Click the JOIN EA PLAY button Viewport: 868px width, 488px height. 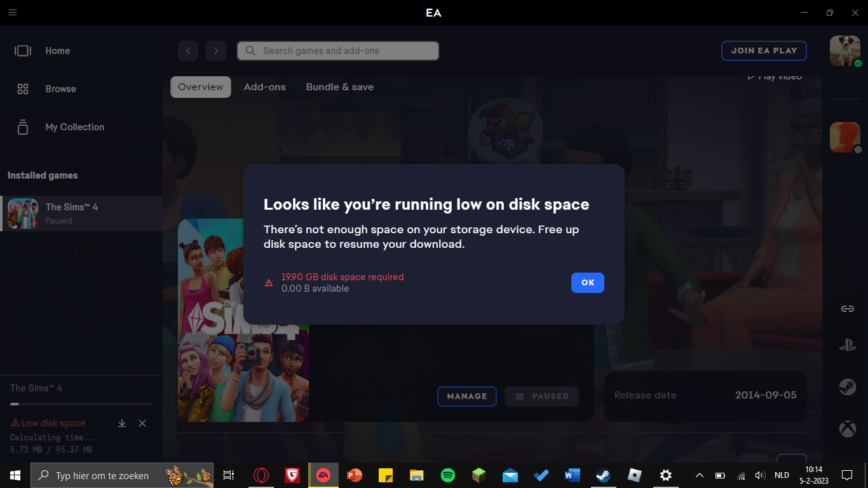[x=764, y=51]
